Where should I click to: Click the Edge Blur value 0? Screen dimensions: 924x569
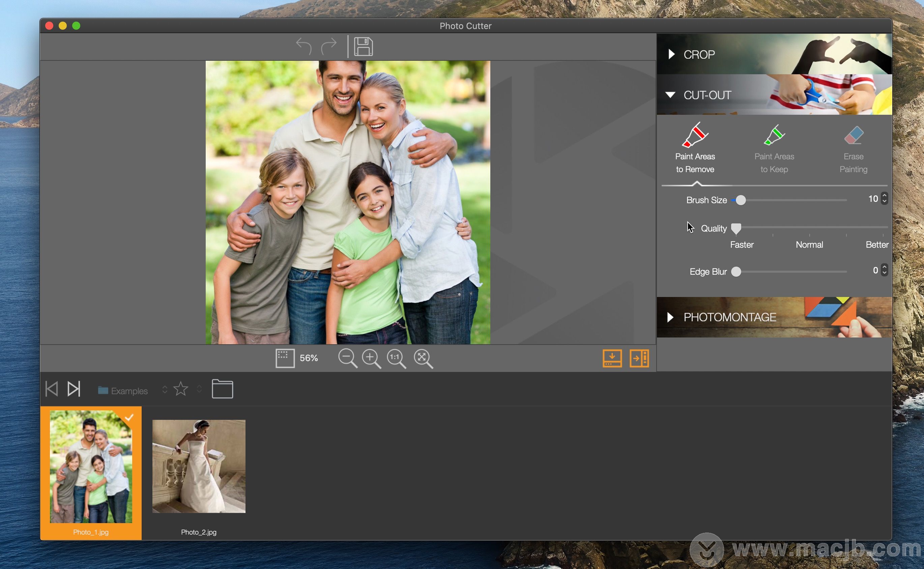click(x=875, y=270)
